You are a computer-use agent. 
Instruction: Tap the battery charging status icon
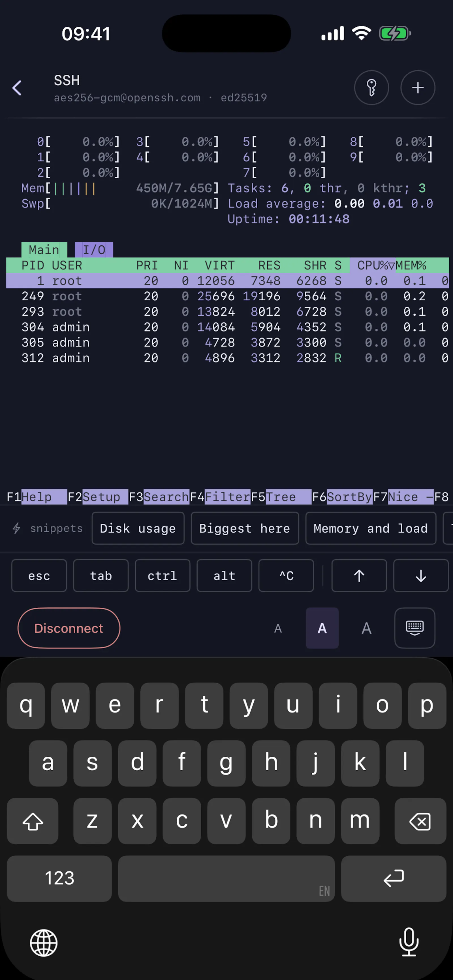[395, 33]
